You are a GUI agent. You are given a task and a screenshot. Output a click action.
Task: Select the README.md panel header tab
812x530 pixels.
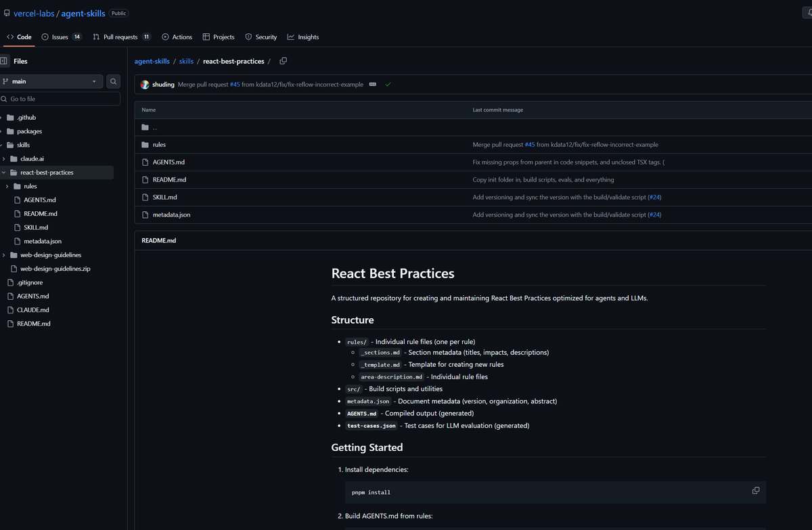pyautogui.click(x=159, y=240)
